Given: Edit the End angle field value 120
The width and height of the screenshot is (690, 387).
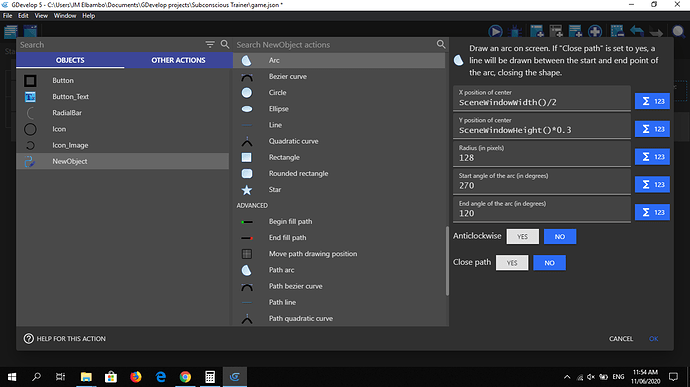Looking at the screenshot, I should [542, 209].
